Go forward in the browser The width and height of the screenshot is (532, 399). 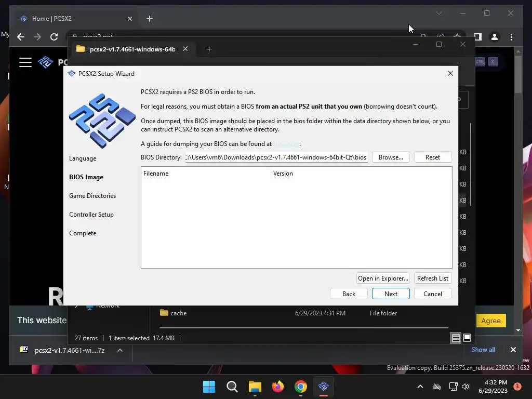pos(37,37)
